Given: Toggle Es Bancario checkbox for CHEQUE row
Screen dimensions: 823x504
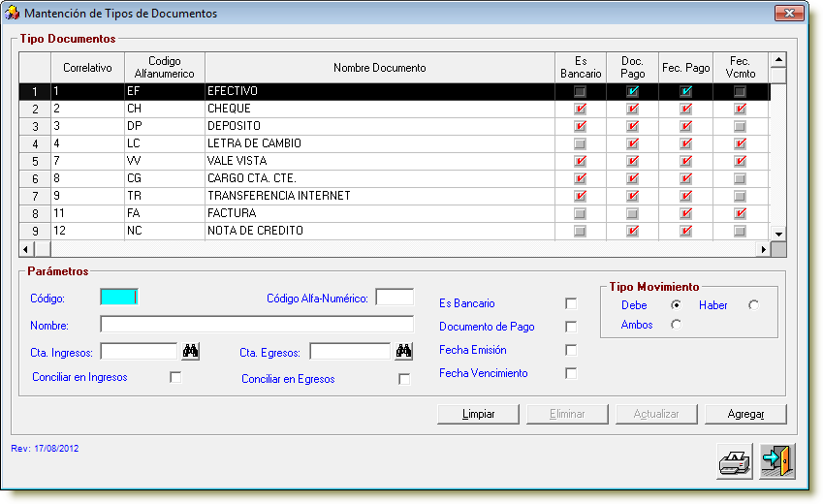Looking at the screenshot, I should click(x=580, y=109).
